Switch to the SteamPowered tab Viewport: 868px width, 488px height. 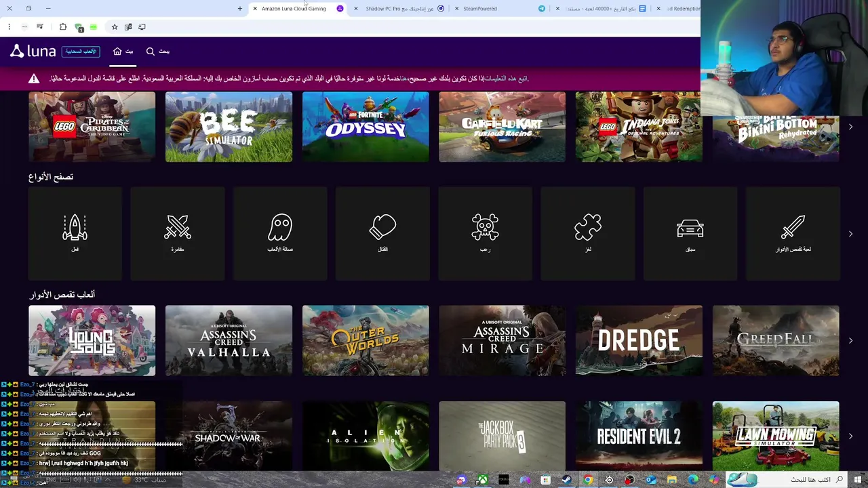500,9
